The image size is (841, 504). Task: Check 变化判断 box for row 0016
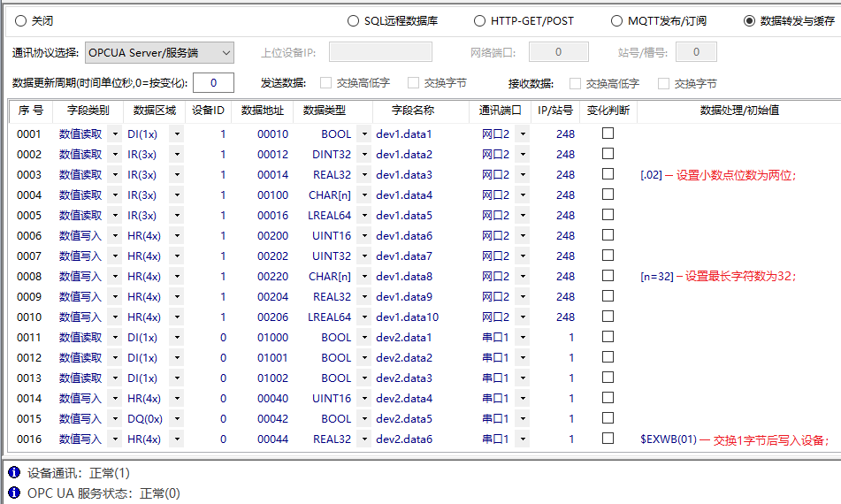click(x=608, y=438)
